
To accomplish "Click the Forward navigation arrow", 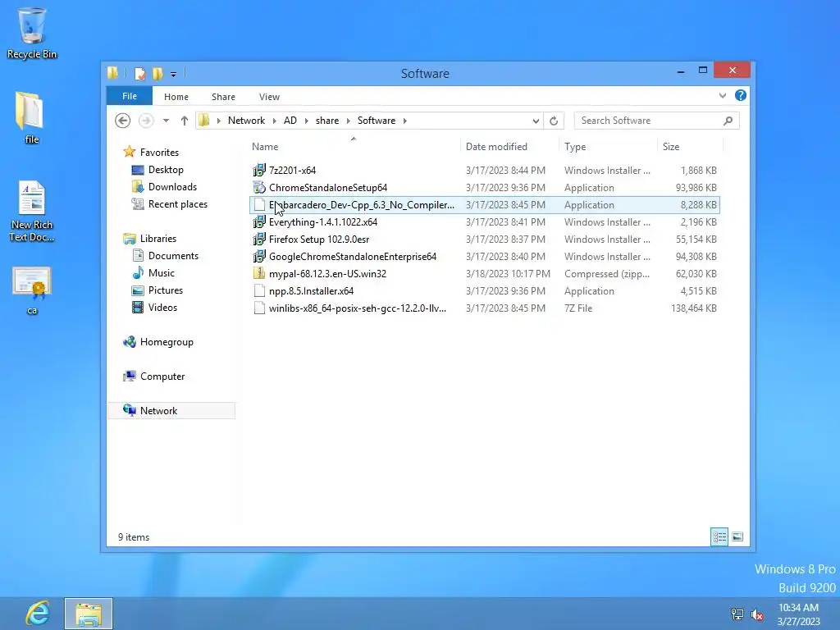I will click(146, 121).
